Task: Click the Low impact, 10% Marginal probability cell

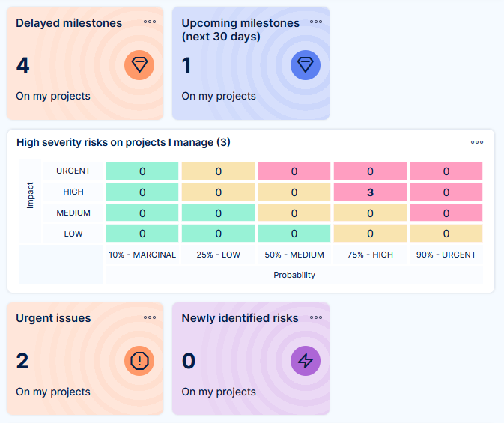Action: pyautogui.click(x=142, y=234)
